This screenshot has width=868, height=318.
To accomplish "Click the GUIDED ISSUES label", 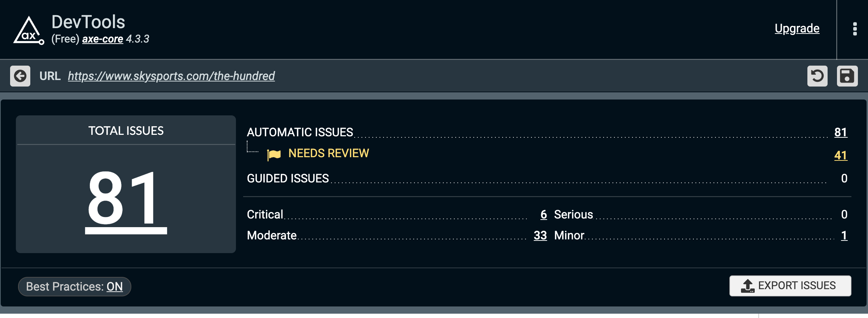I will pos(288,178).
